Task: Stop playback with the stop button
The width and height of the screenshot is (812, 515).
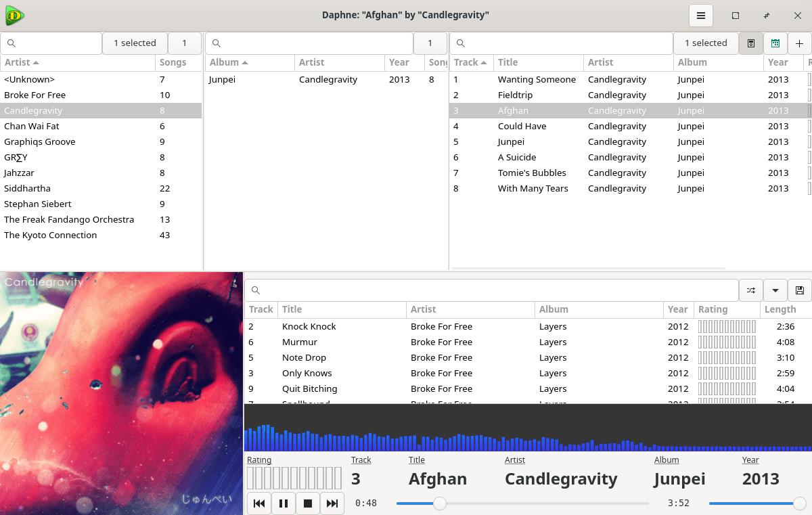Action: (x=308, y=503)
